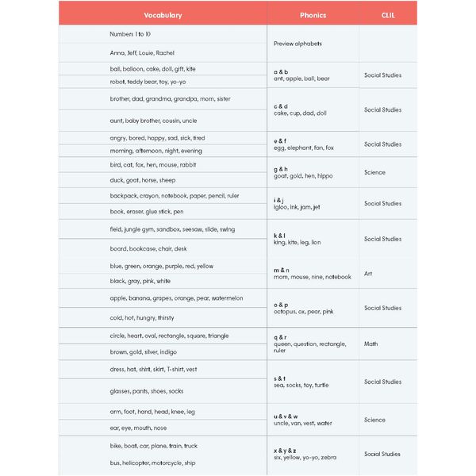Select the "Numbers 1 to 10" vocabulary cell
This screenshot has height=476, width=476.
[131, 34]
